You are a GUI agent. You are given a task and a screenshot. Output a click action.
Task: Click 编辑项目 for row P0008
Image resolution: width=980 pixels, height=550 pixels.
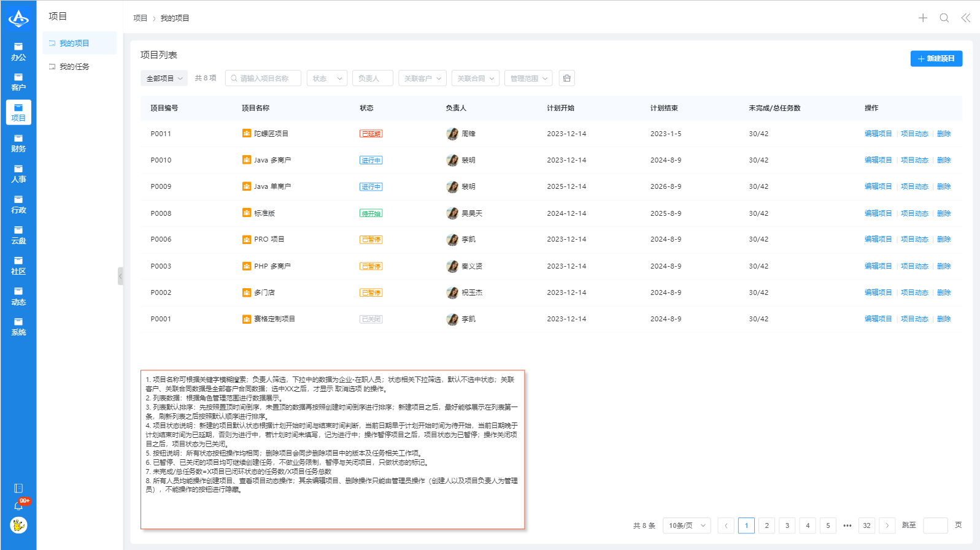[x=878, y=213]
